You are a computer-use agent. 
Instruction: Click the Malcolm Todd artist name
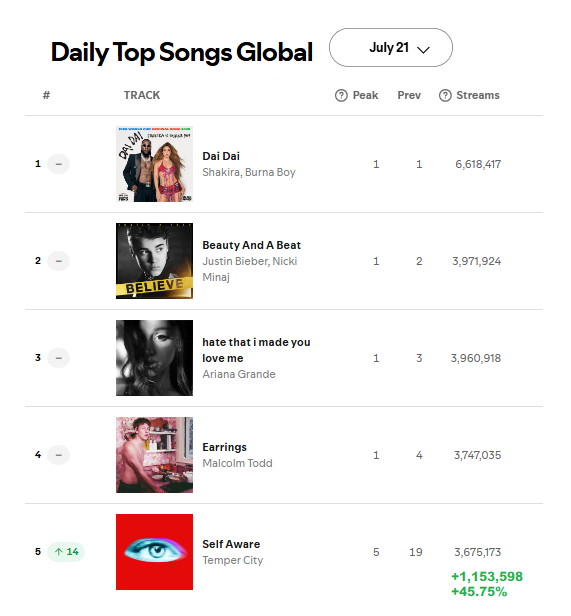click(x=237, y=463)
